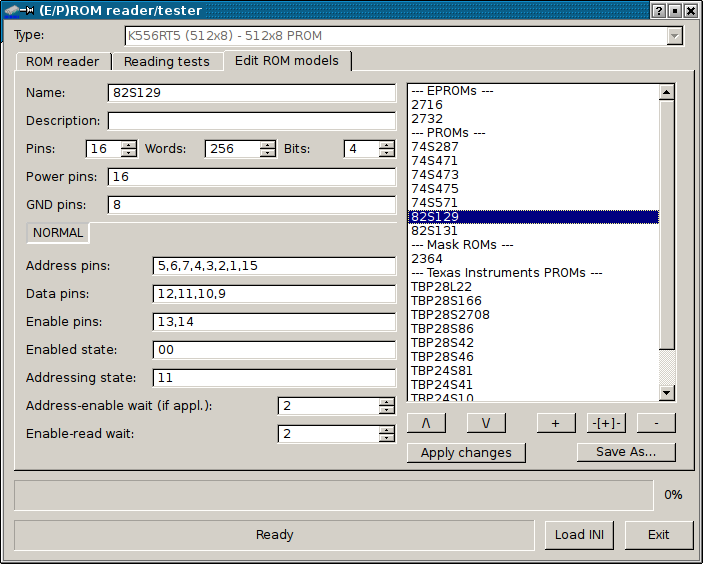Select TBP28S166 in the models list
The height and width of the screenshot is (564, 703).
tap(446, 300)
